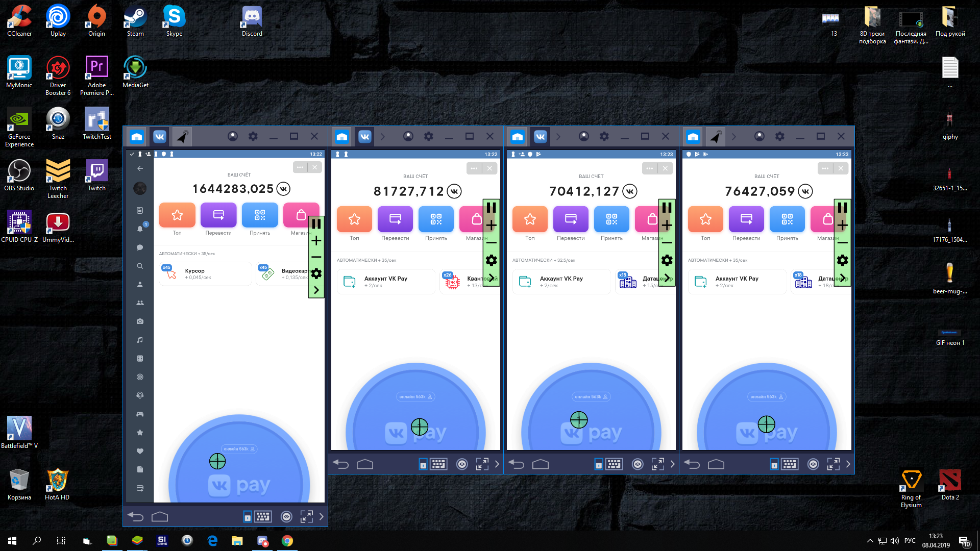Screen dimensions: 980x551
Task: Toggle the keyboard in the 76427,059 window's bottom bar
Action: click(790, 464)
